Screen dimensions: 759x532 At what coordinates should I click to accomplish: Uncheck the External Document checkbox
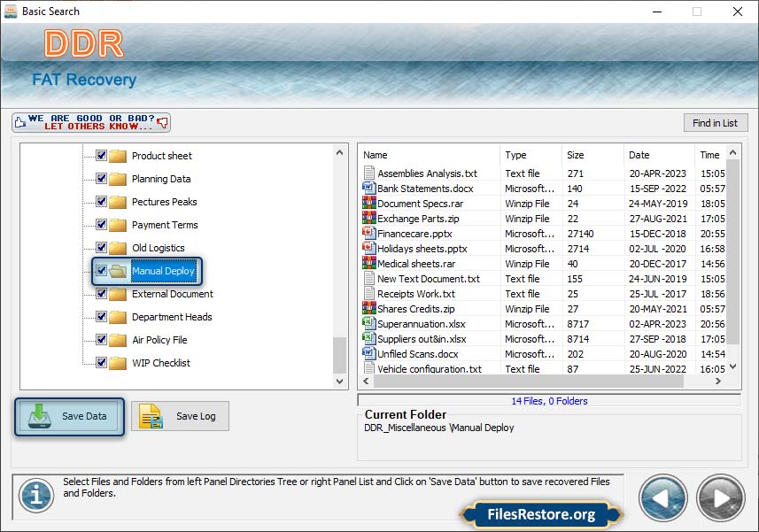101,293
